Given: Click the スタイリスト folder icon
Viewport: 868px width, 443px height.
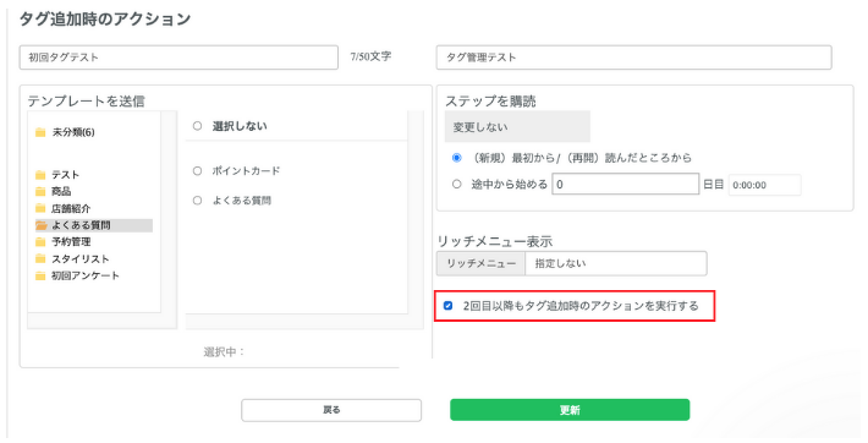Looking at the screenshot, I should 40,259.
